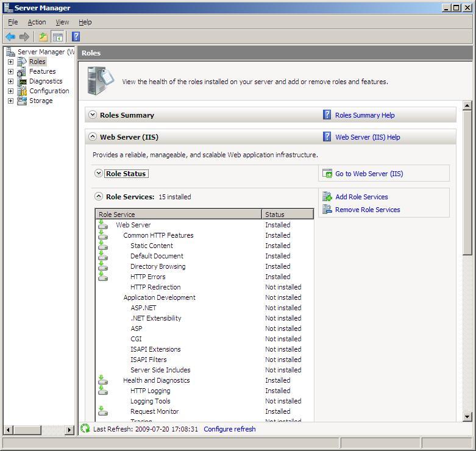Collapse the Role Services section chevron

[x=98, y=196]
